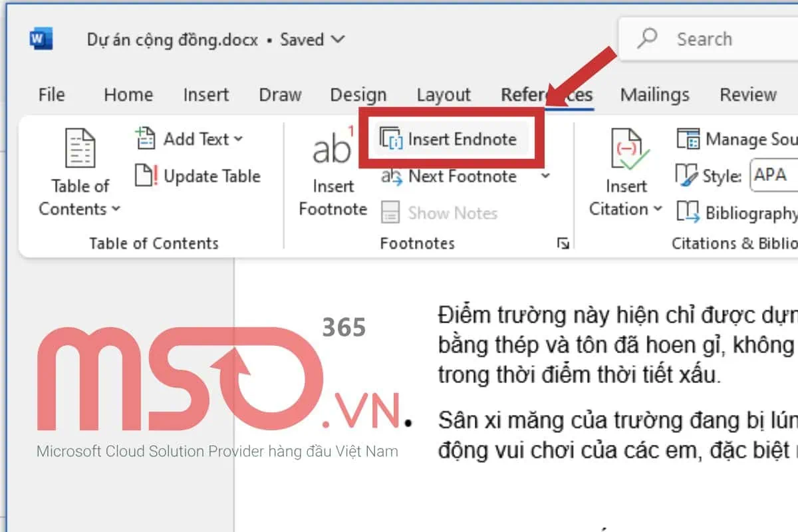The height and width of the screenshot is (532, 798).
Task: Select the Design tab
Action: point(358,95)
